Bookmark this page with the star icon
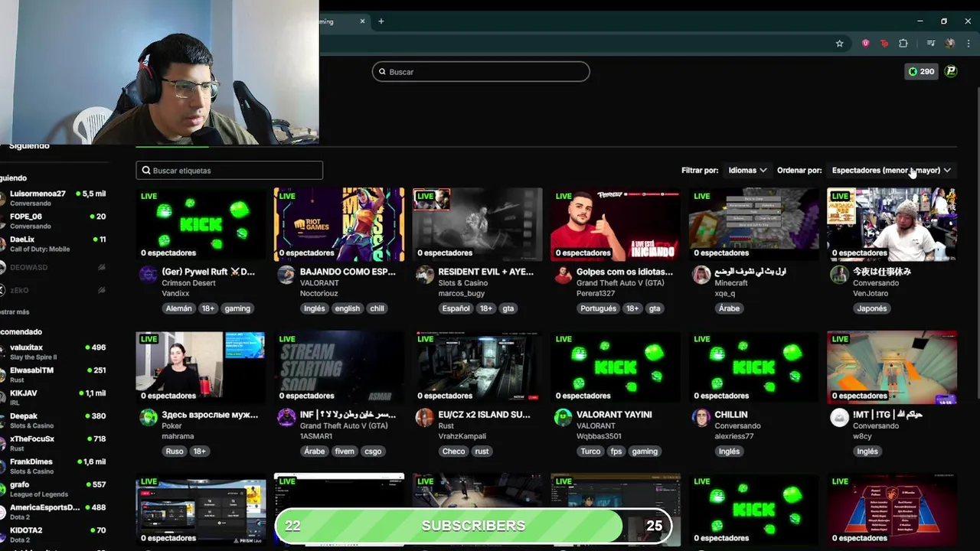The width and height of the screenshot is (980, 551). [839, 44]
